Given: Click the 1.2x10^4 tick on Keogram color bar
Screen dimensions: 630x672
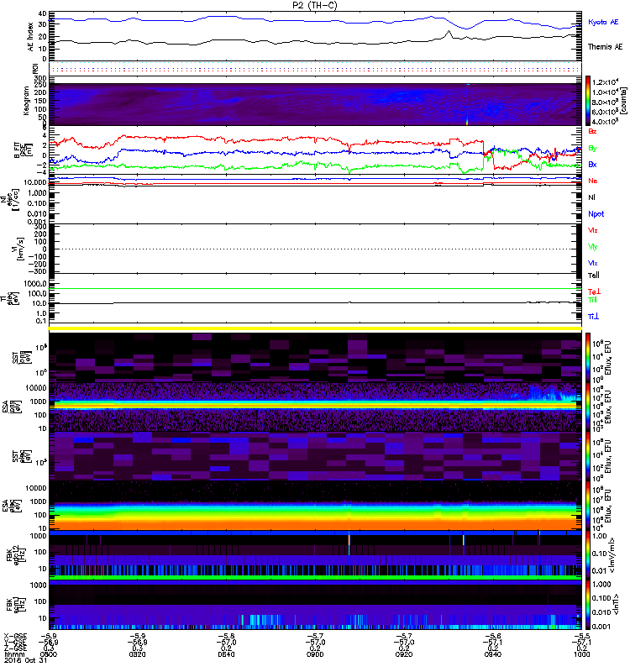Looking at the screenshot, I should [604, 82].
